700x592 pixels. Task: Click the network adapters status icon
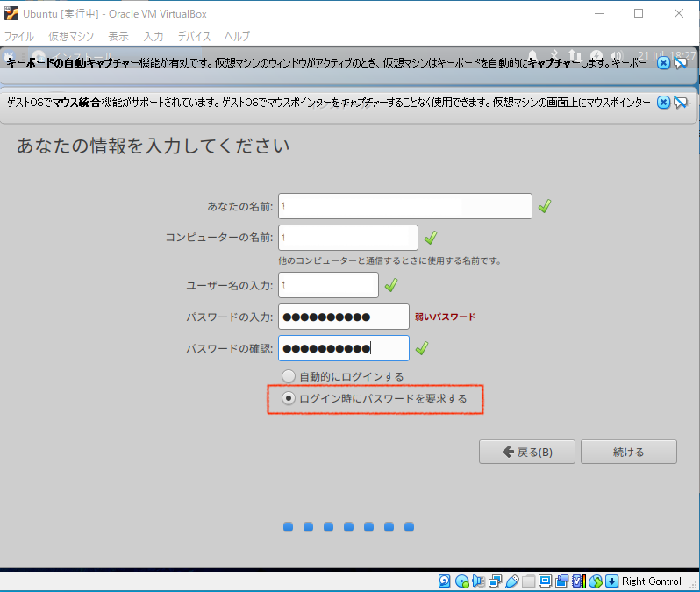(496, 581)
